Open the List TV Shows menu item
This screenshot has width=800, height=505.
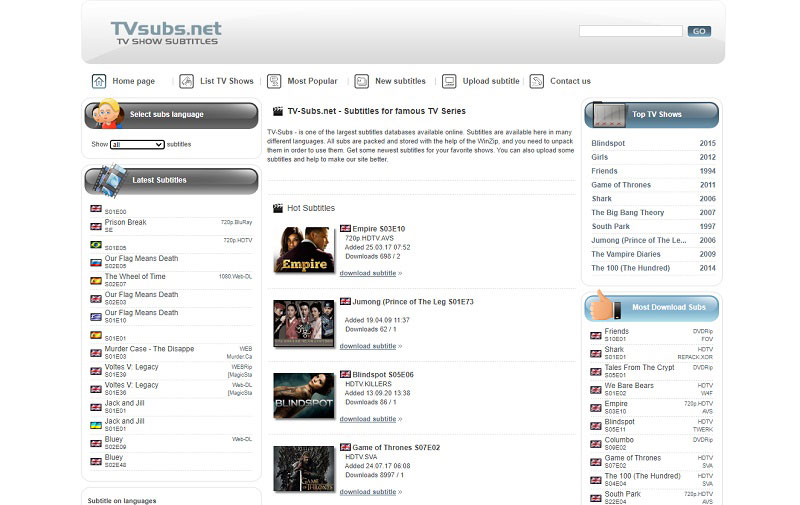tap(227, 81)
